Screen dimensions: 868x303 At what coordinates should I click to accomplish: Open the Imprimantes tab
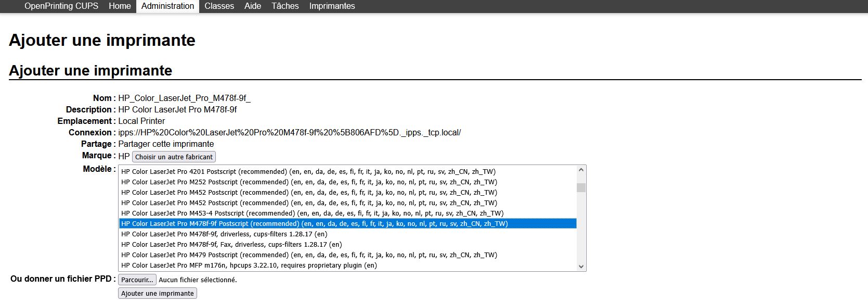[x=332, y=6]
